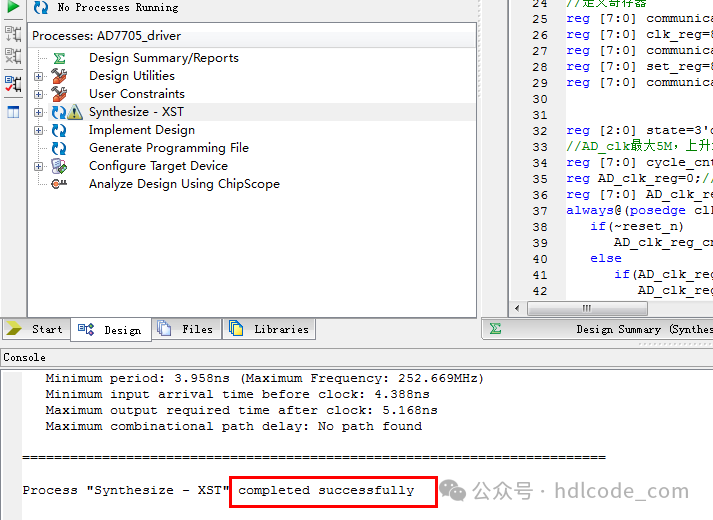
Task: Expand the Synthesize - XST node
Action: tap(39, 112)
